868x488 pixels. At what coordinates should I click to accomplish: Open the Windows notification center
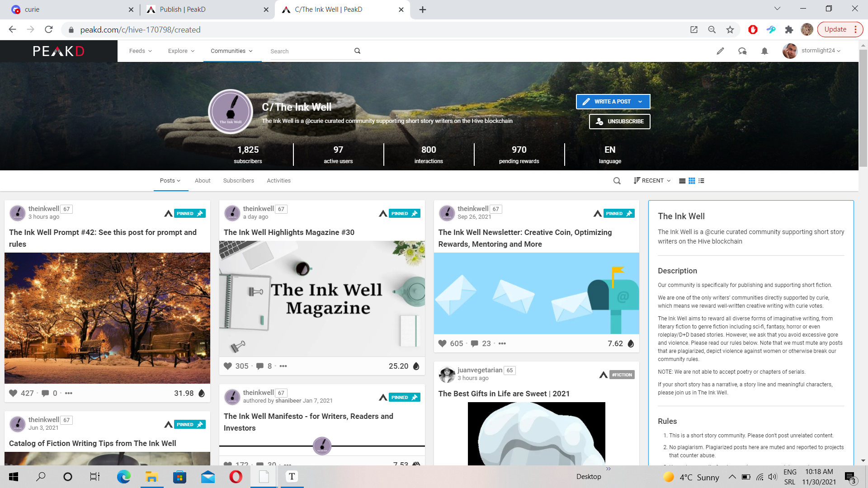click(850, 477)
